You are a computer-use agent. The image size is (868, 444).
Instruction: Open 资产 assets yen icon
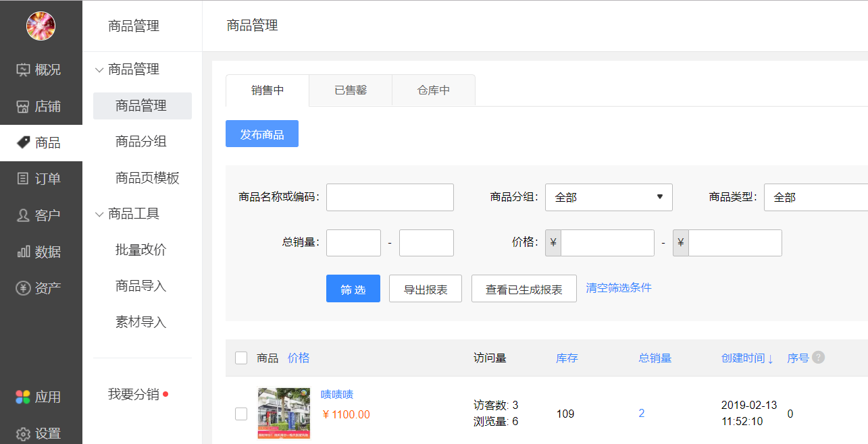pyautogui.click(x=24, y=288)
